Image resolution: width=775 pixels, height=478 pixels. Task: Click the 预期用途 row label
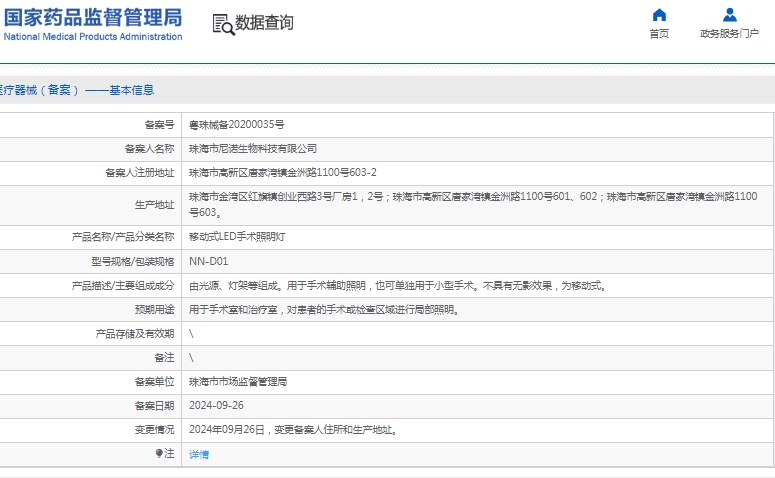[x=154, y=309]
